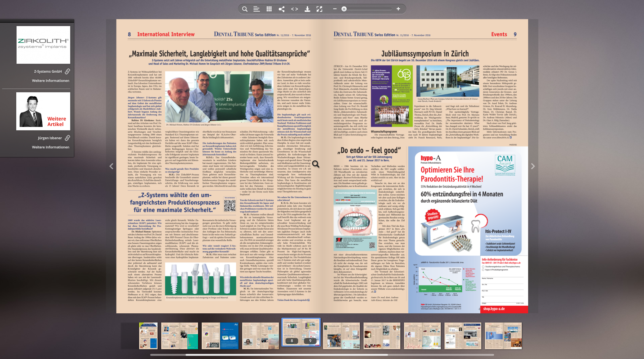Viewport: 644px width, 359px height.
Task: Open the link icon next to Jürgen Isbaner
Action: click(67, 138)
